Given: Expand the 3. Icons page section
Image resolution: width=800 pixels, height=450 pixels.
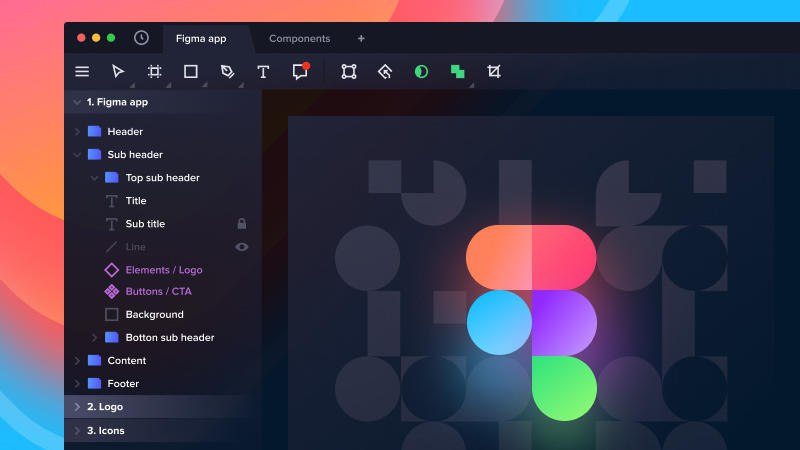Looking at the screenshot, I should (x=77, y=431).
